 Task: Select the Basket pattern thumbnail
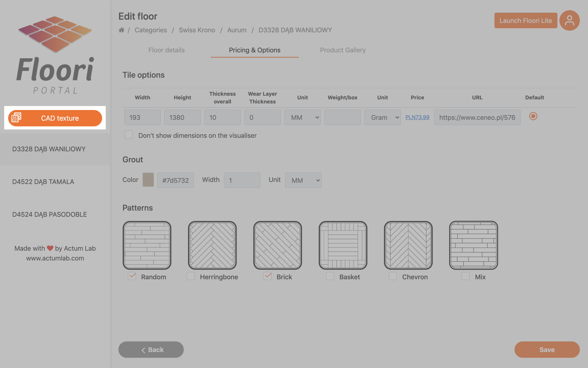tap(343, 245)
